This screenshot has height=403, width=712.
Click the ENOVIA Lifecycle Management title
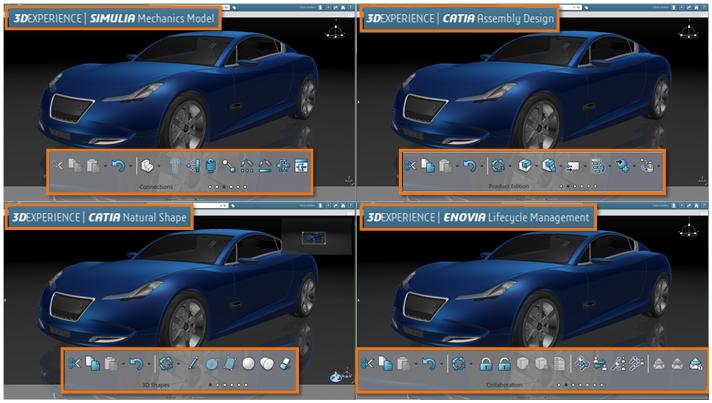[x=476, y=217]
